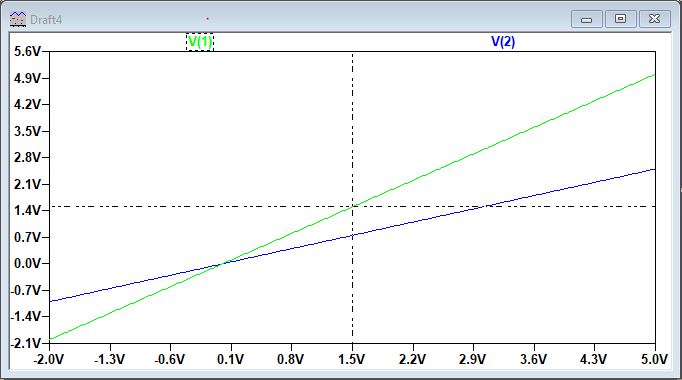Click the 0.0V label on vertical axis
The image size is (682, 380).
point(27,263)
